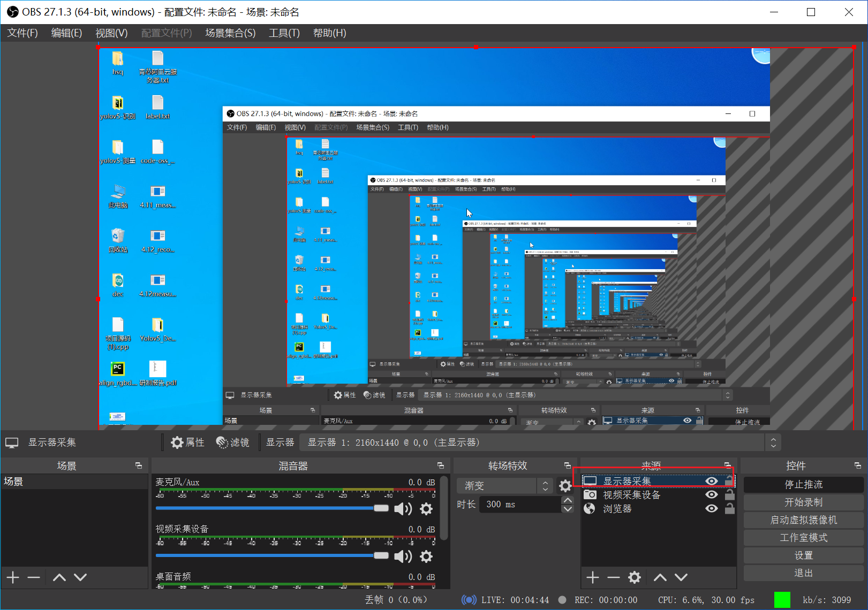This screenshot has height=610, width=868.
Task: Open 视频采集设备 audio settings gear
Action: (426, 556)
